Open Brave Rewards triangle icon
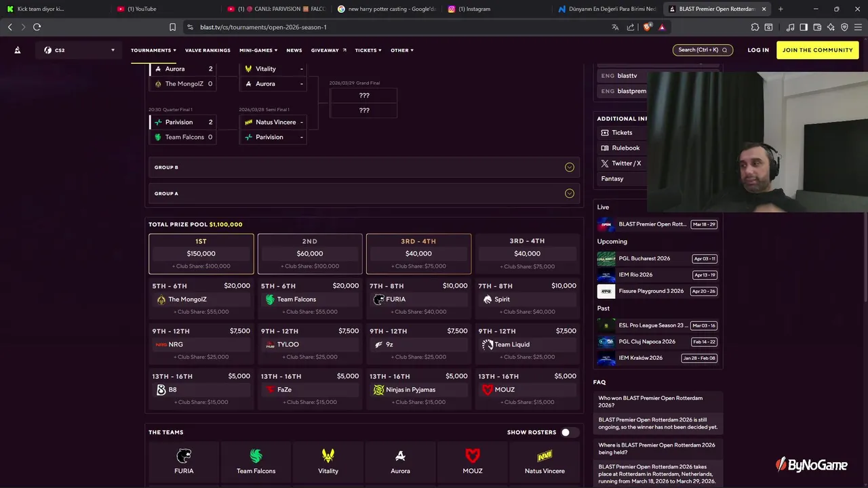Image resolution: width=868 pixels, height=488 pixels. tap(662, 27)
